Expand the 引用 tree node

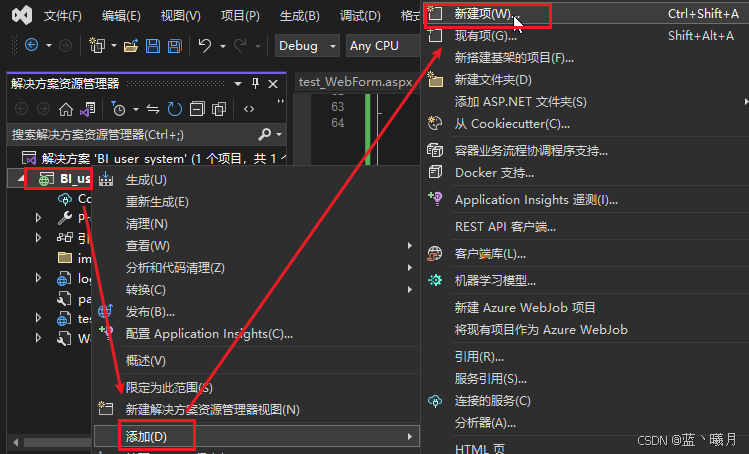38,238
